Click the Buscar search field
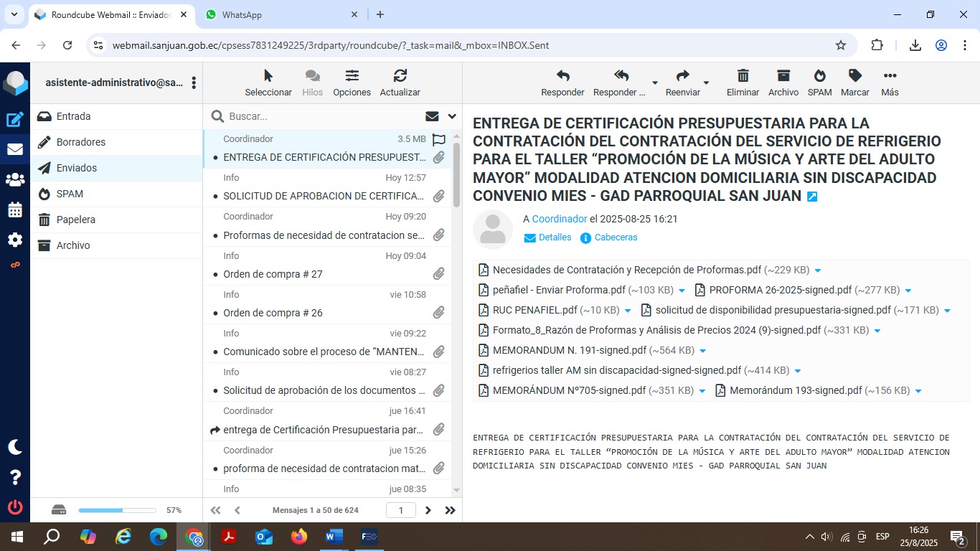 coord(323,116)
